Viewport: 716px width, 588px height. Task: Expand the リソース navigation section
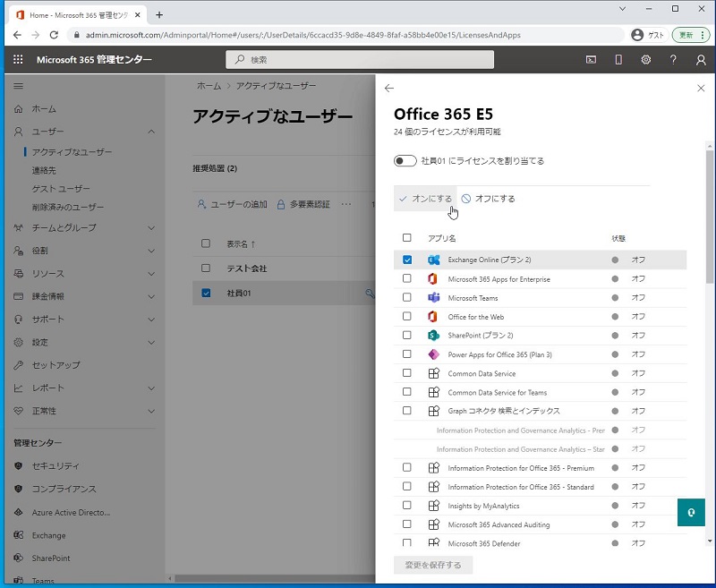pos(151,274)
